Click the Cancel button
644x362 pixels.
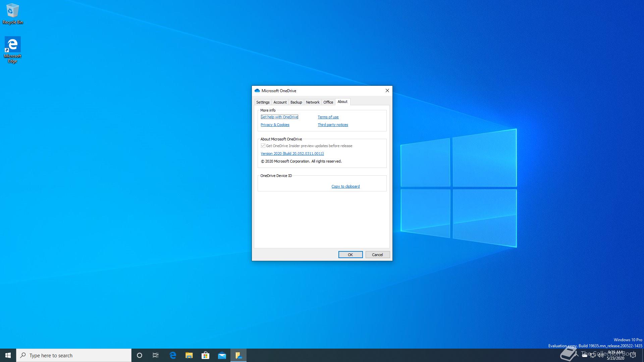(378, 255)
